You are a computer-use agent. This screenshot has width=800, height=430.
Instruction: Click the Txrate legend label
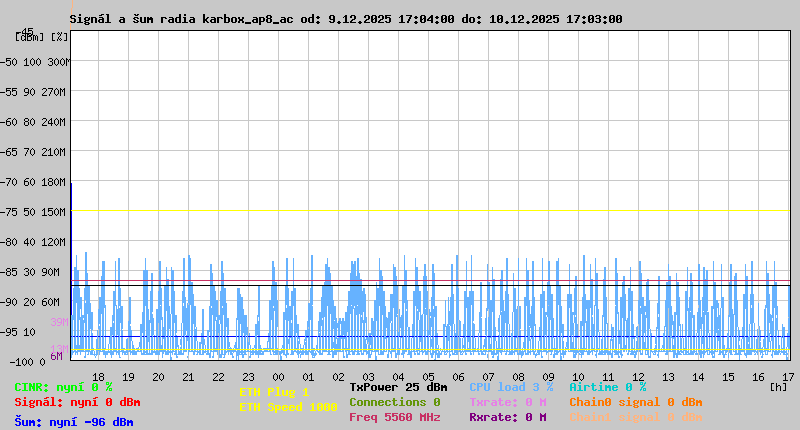tap(507, 402)
